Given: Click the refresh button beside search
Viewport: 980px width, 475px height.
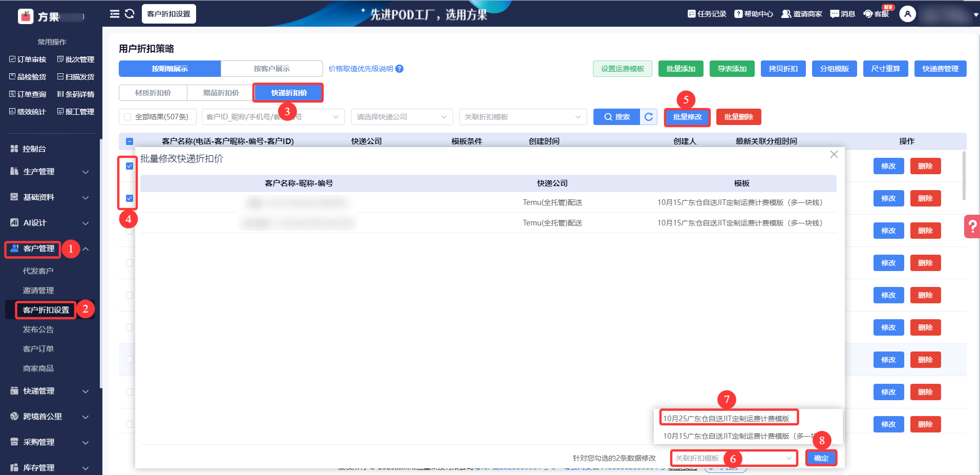Looking at the screenshot, I should tap(648, 117).
